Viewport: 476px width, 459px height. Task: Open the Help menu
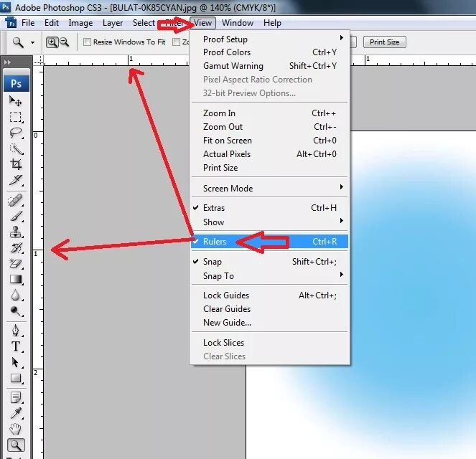272,23
